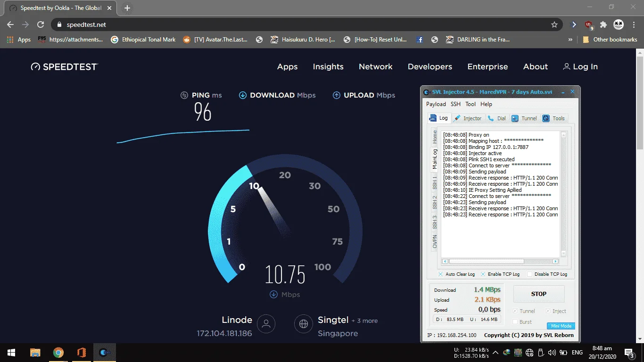Switch to the Tunnel tab
Screen dimensions: 644x362
[524, 118]
